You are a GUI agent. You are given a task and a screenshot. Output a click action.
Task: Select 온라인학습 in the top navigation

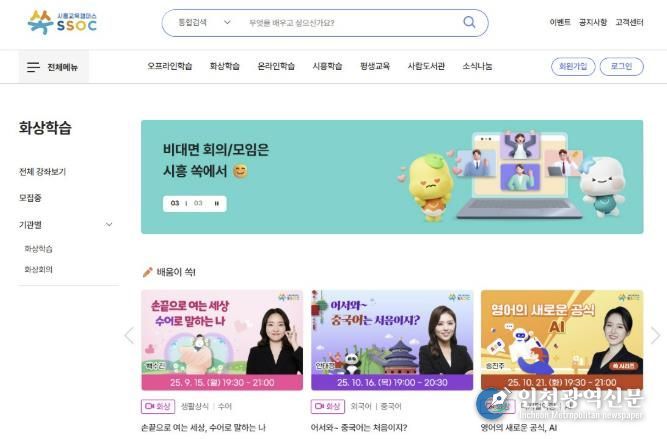point(276,66)
